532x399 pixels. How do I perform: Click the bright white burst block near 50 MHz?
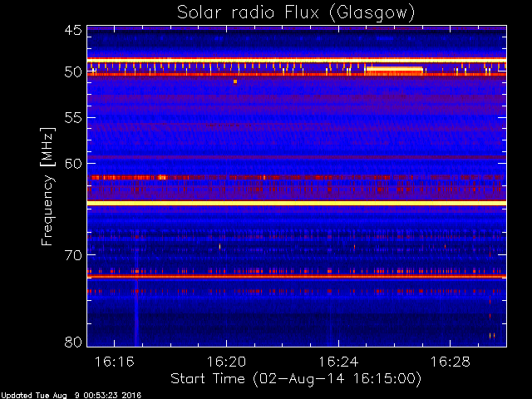[x=394, y=69]
